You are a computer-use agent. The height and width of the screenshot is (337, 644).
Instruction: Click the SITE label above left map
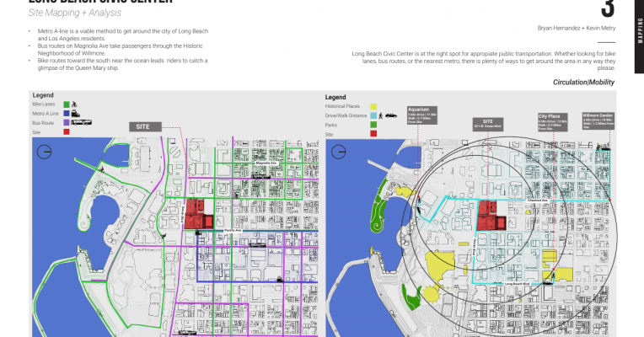coord(145,126)
